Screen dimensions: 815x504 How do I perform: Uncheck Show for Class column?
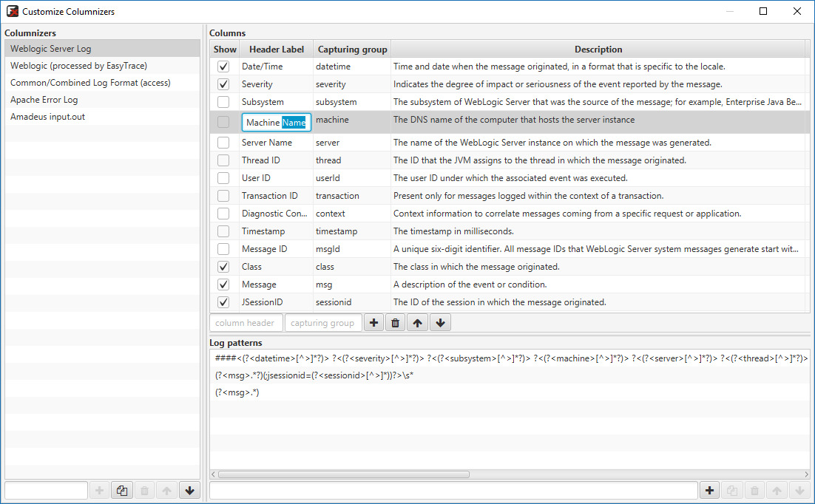coord(223,267)
